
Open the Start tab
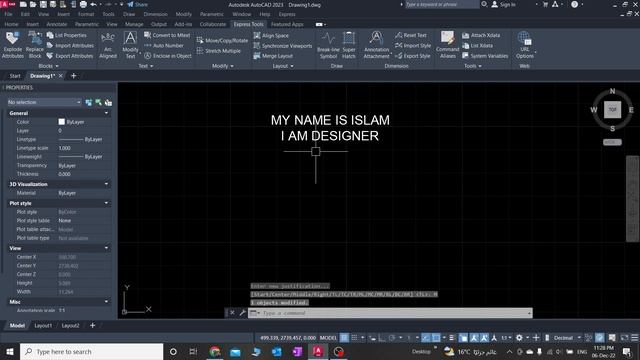coord(15,76)
